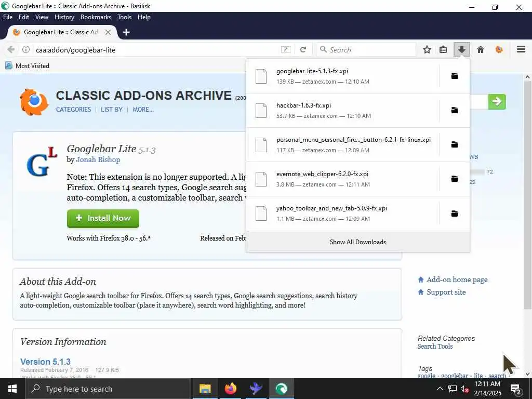The height and width of the screenshot is (399, 532).
Task: Expand the LIST BY menu
Action: pos(112,110)
